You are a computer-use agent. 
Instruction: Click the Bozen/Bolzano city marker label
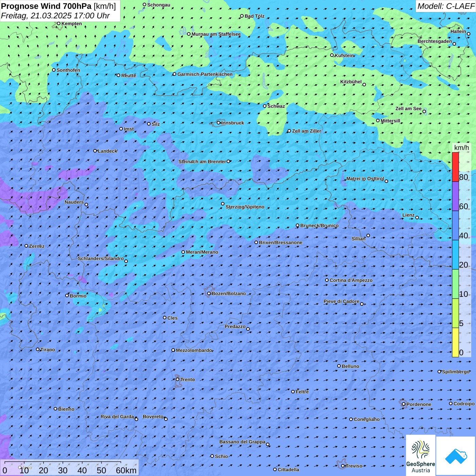[228, 293]
